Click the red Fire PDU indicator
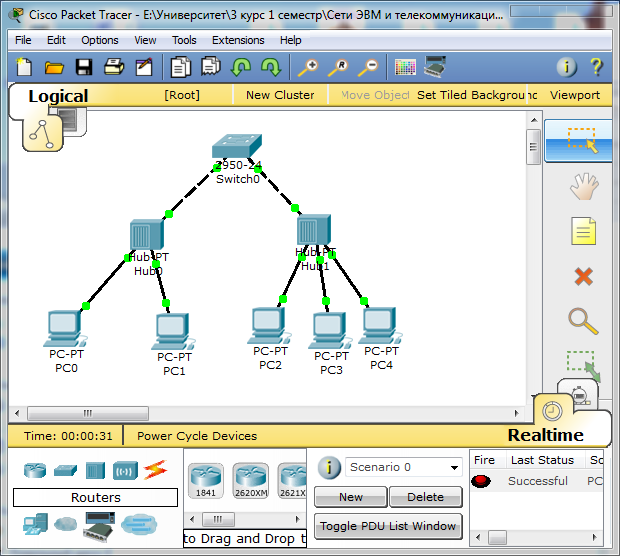 click(x=481, y=481)
